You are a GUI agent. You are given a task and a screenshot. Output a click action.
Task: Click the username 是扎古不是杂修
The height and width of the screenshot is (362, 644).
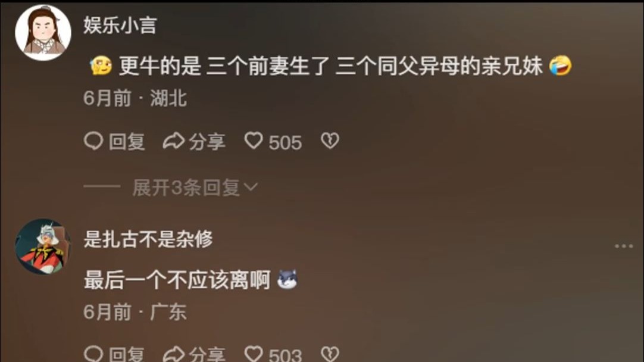click(148, 239)
